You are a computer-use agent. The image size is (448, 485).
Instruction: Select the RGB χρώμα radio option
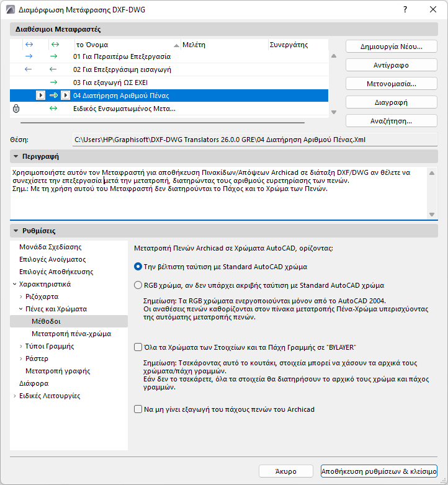[138, 285]
